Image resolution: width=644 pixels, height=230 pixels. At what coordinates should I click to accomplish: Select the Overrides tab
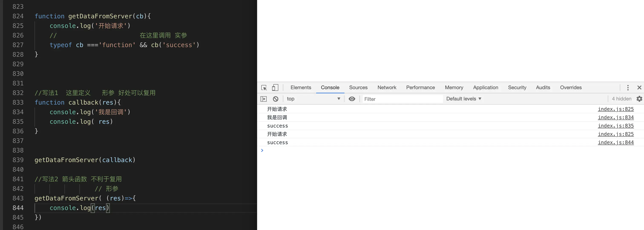point(571,87)
